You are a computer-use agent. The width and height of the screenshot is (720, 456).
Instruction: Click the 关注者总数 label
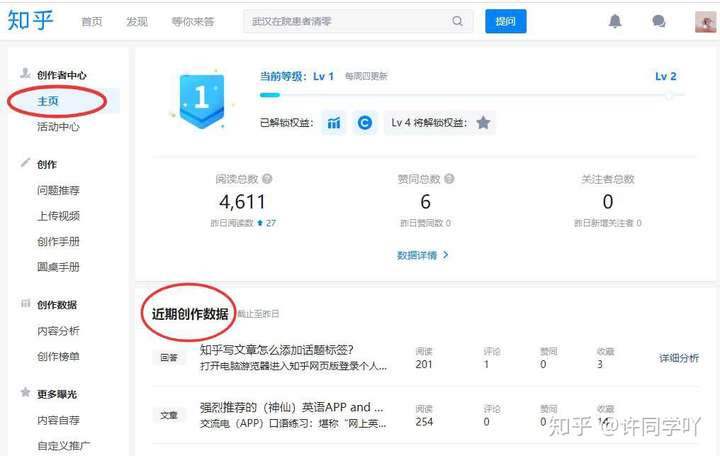pyautogui.click(x=608, y=179)
